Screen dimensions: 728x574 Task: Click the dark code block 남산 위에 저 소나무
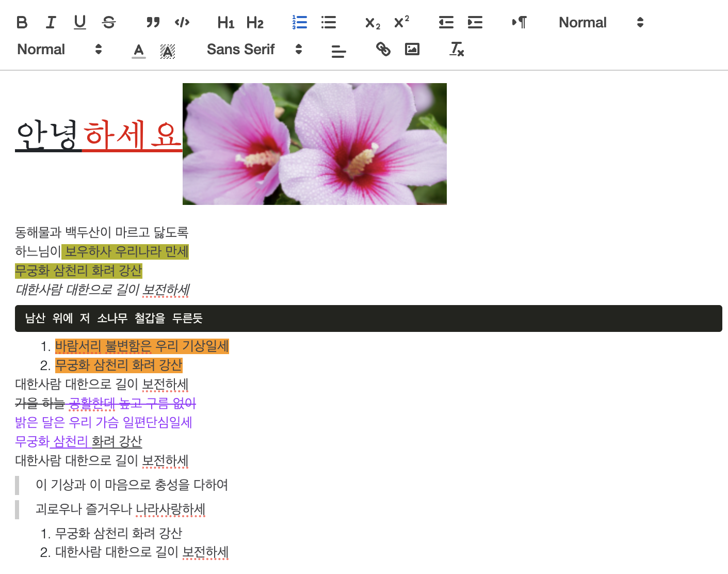tap(368, 318)
